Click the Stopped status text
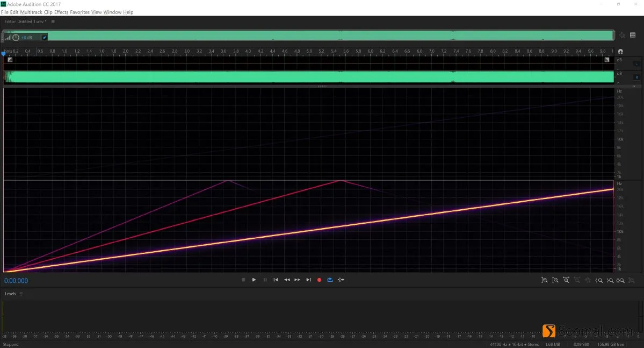 (x=11, y=344)
